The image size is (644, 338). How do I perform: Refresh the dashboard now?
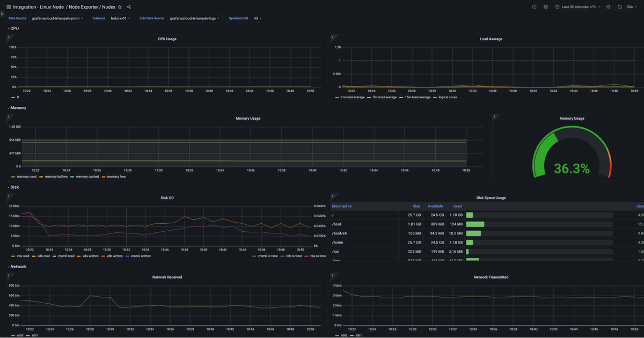pyautogui.click(x=620, y=7)
